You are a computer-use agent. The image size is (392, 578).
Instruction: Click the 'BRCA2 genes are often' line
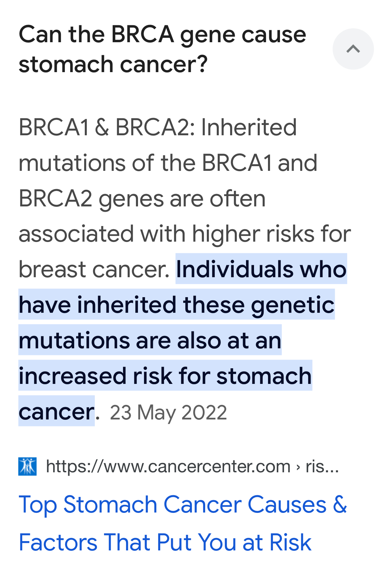click(x=142, y=198)
